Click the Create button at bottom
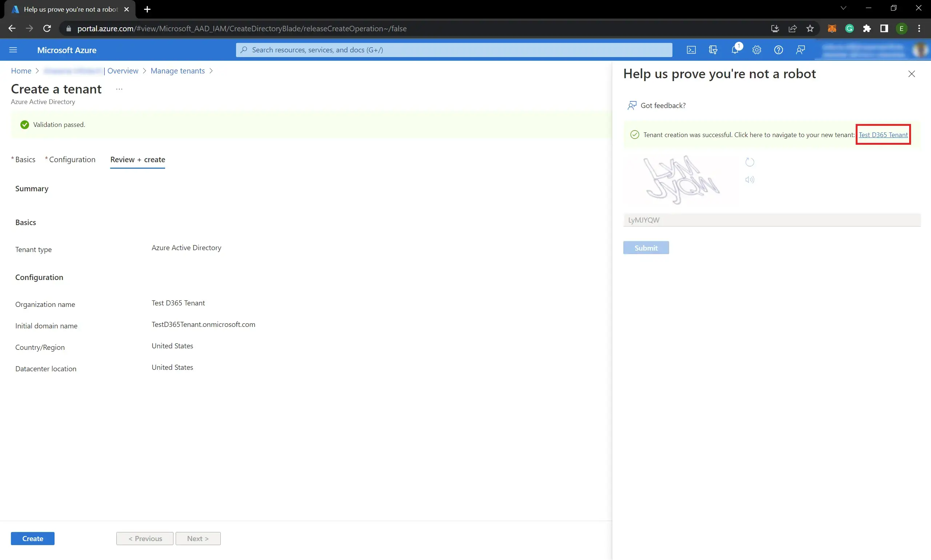 coord(33,538)
